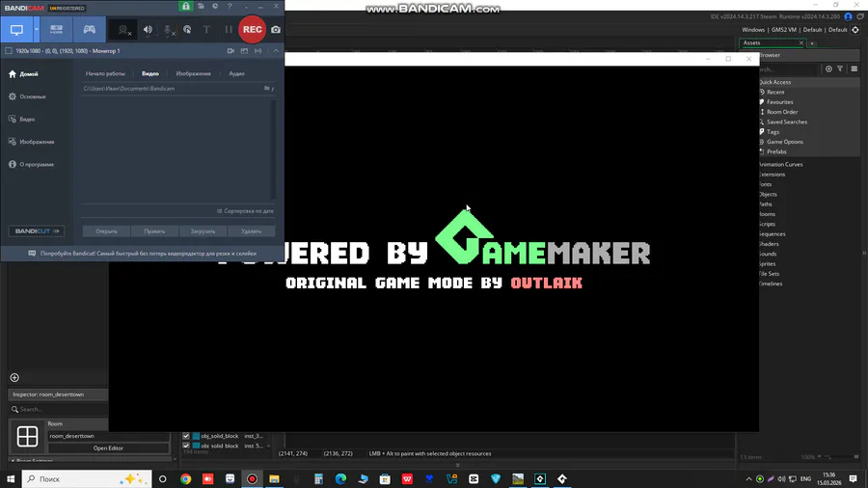Screen dimensions: 868x488
Task: Collapse the Bandicam panel with the chevron
Action: pos(276,51)
